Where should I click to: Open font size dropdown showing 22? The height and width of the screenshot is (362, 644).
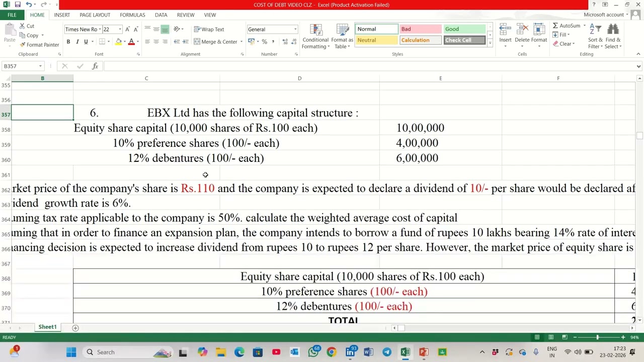click(120, 29)
